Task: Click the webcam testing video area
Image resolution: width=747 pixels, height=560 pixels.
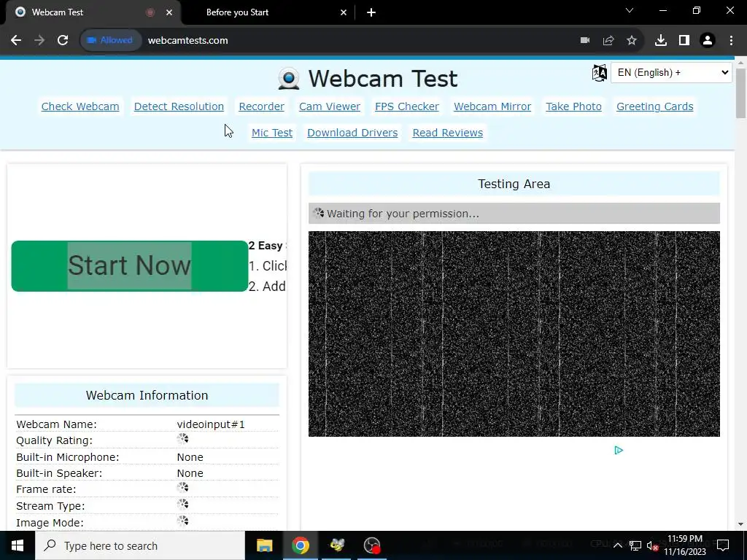Action: (x=514, y=334)
